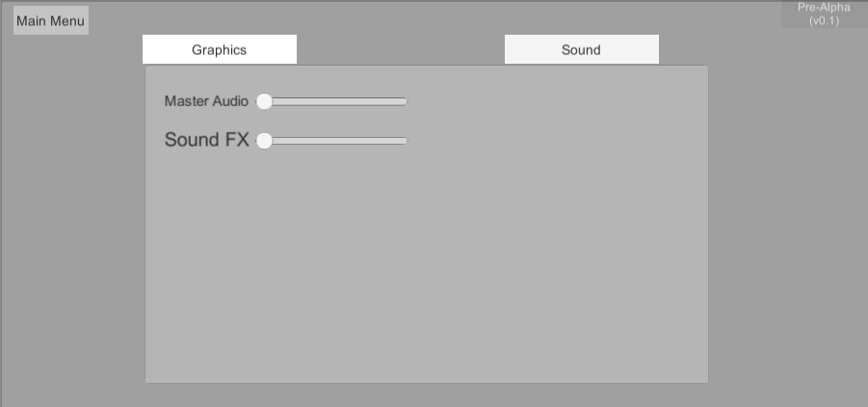Switch to the Graphics tab
The width and height of the screenshot is (868, 407).
tap(219, 49)
